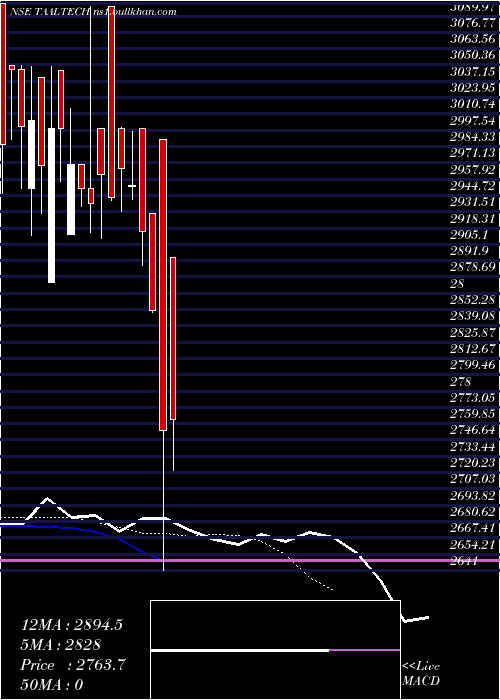Select the 2654.21 price axis label

(x=472, y=545)
